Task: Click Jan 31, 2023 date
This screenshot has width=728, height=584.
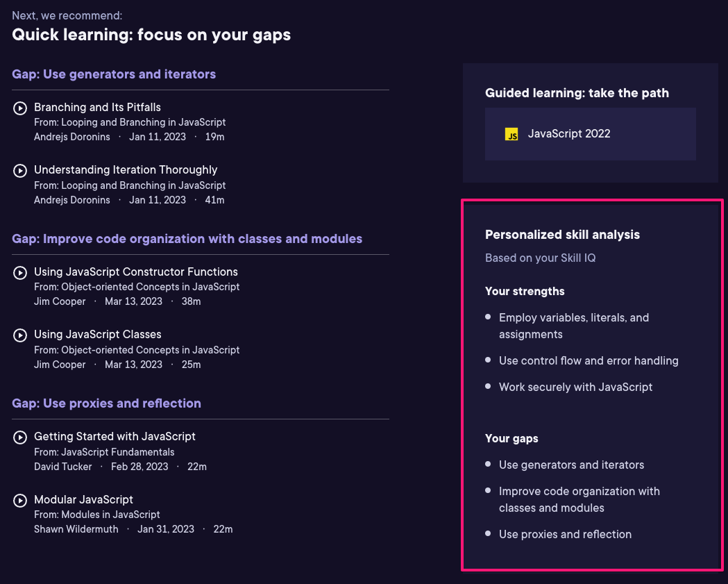Action: (x=166, y=529)
